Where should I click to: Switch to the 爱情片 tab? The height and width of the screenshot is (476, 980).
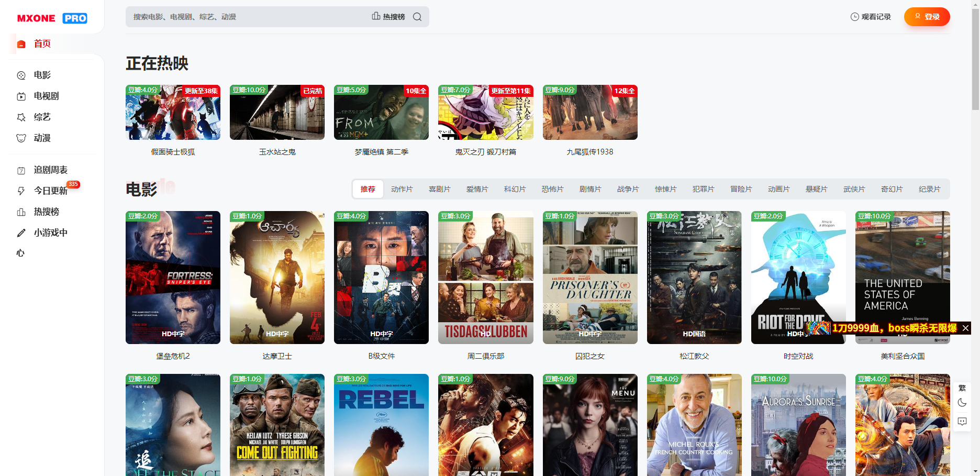(x=477, y=189)
